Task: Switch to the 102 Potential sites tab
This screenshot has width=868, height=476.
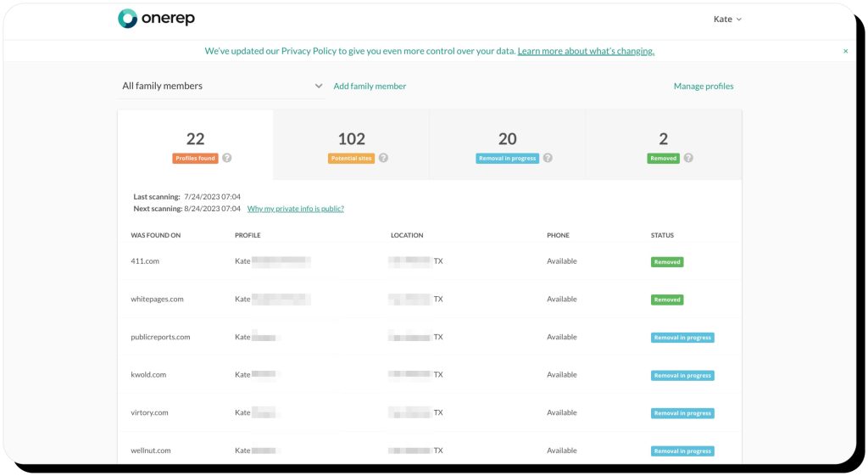Action: (x=352, y=145)
